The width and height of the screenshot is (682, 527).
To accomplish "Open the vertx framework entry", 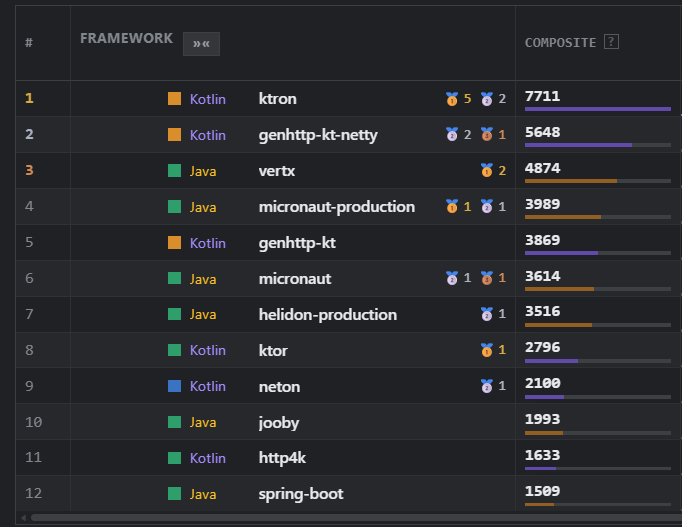I will pos(277,171).
